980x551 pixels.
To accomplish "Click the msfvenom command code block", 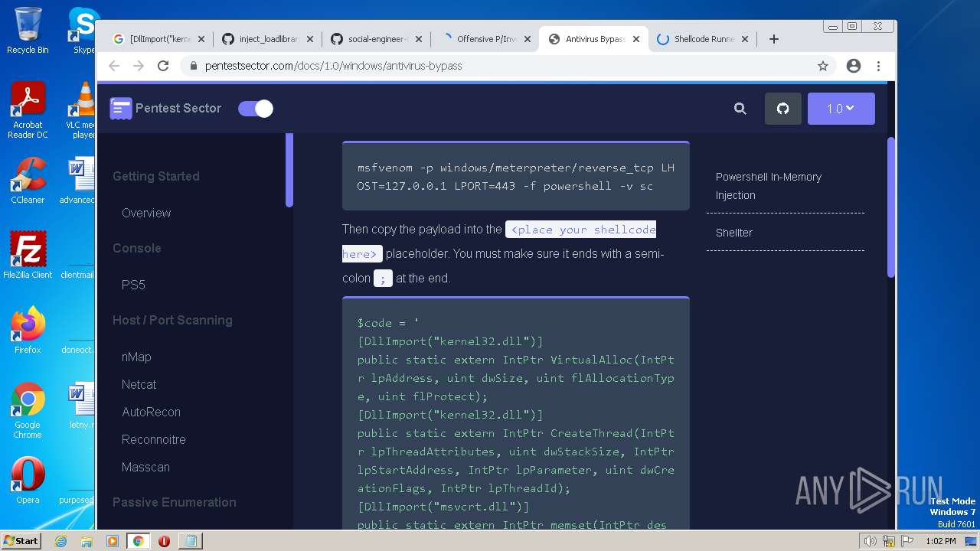I will point(516,177).
